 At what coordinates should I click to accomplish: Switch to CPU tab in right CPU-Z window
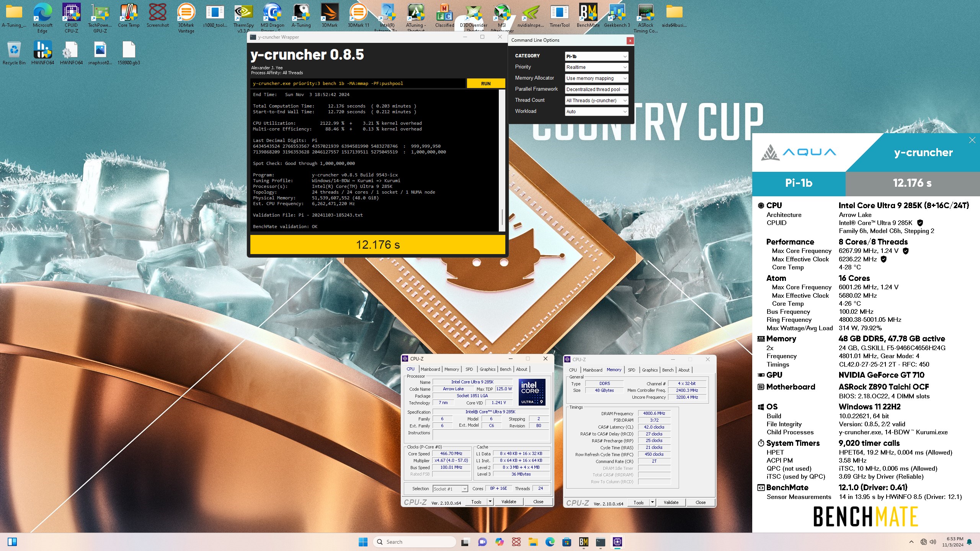click(x=573, y=370)
